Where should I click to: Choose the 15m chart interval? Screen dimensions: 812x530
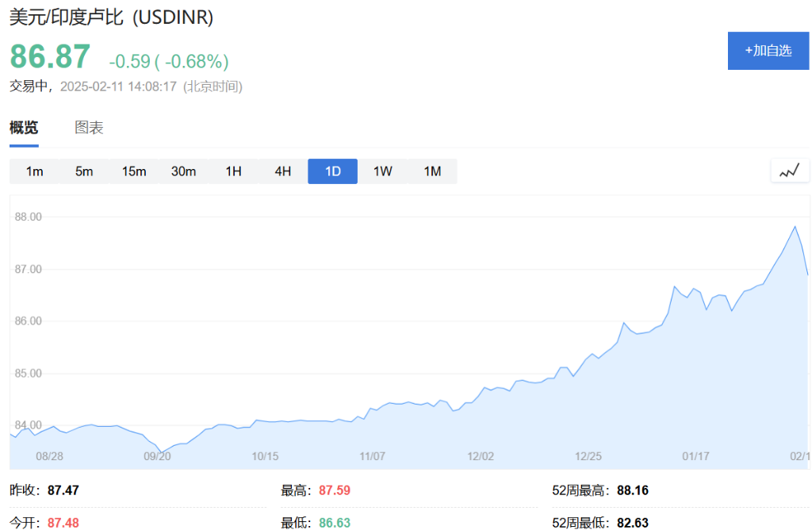[x=134, y=171]
